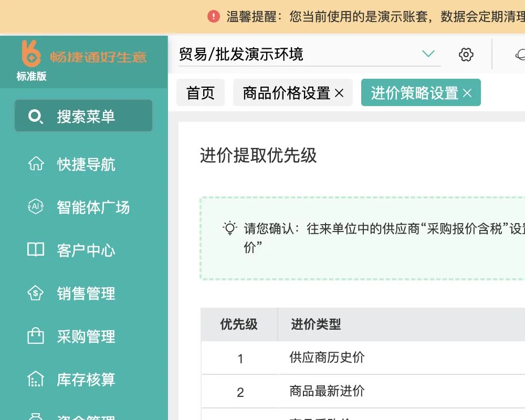Click the shopping bag icon beside 采购管理
This screenshot has height=420, width=525.
[36, 336]
